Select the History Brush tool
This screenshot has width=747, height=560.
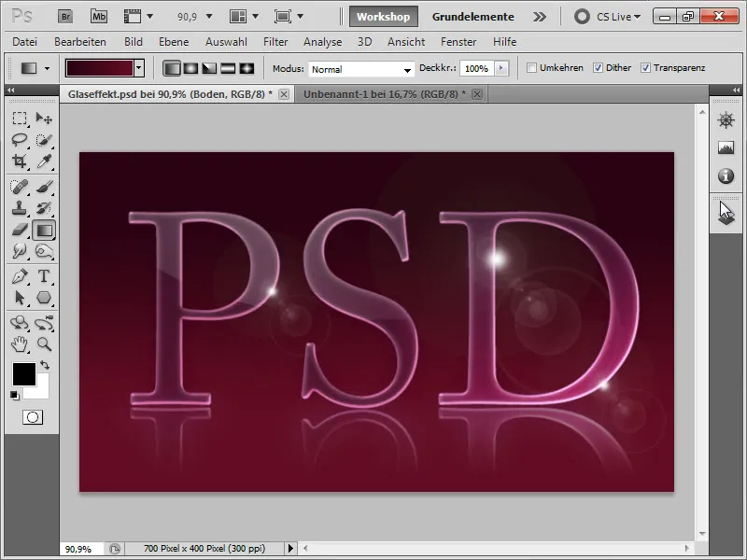point(44,208)
